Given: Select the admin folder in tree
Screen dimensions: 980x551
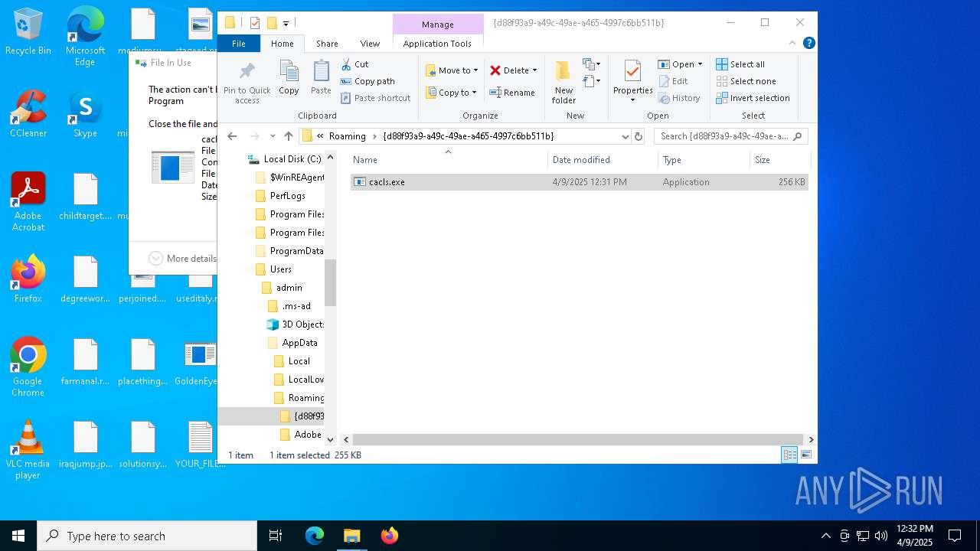Looking at the screenshot, I should coord(282,288).
